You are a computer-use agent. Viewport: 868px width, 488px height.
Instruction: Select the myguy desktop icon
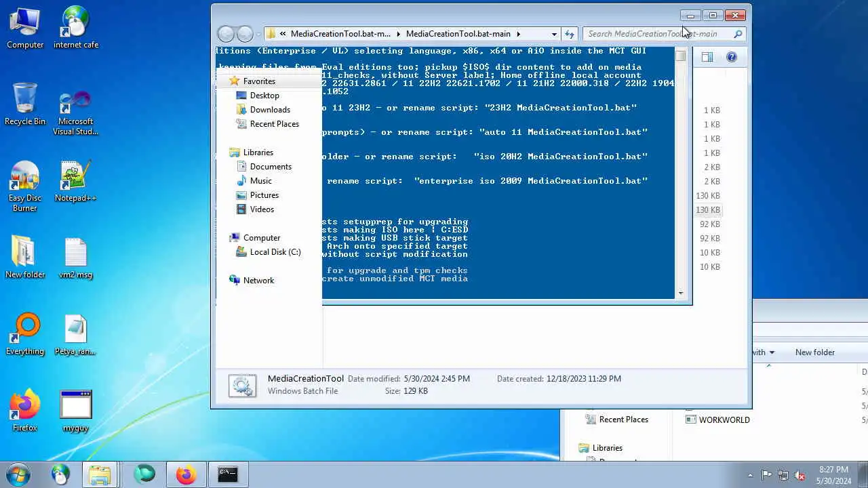click(x=76, y=410)
